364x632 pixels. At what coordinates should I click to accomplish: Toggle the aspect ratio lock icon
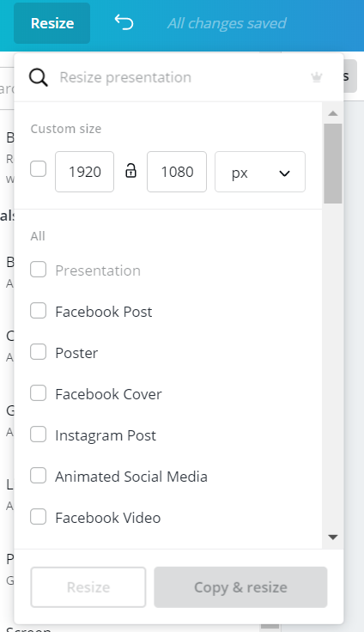pos(130,171)
